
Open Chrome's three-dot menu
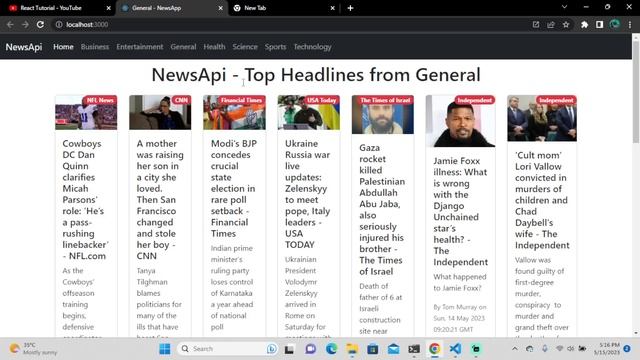[630, 24]
